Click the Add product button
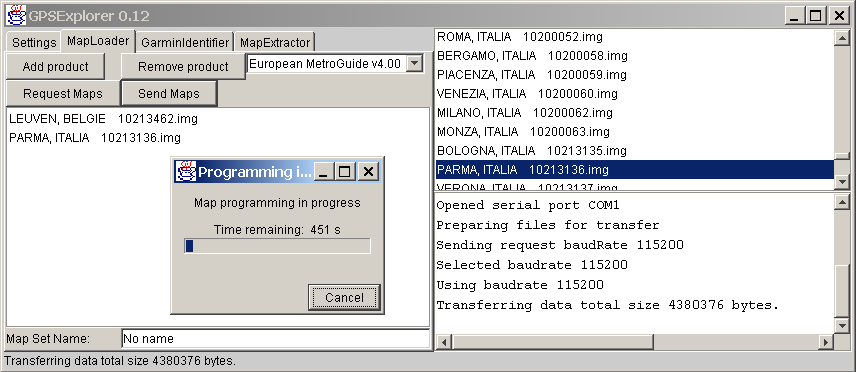 55,67
